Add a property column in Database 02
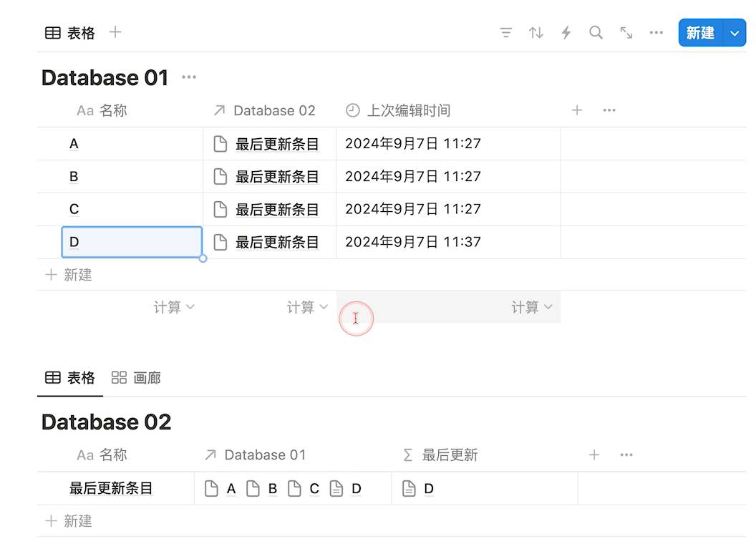 click(x=594, y=455)
